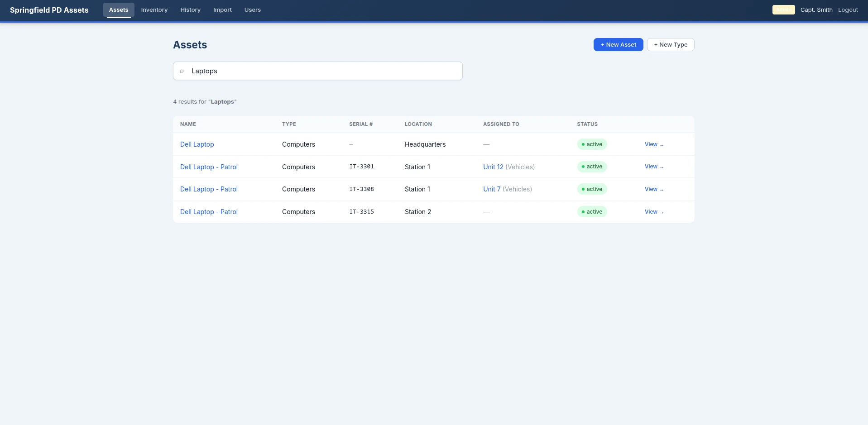
Task: Click the STATUS column header
Action: pos(587,124)
